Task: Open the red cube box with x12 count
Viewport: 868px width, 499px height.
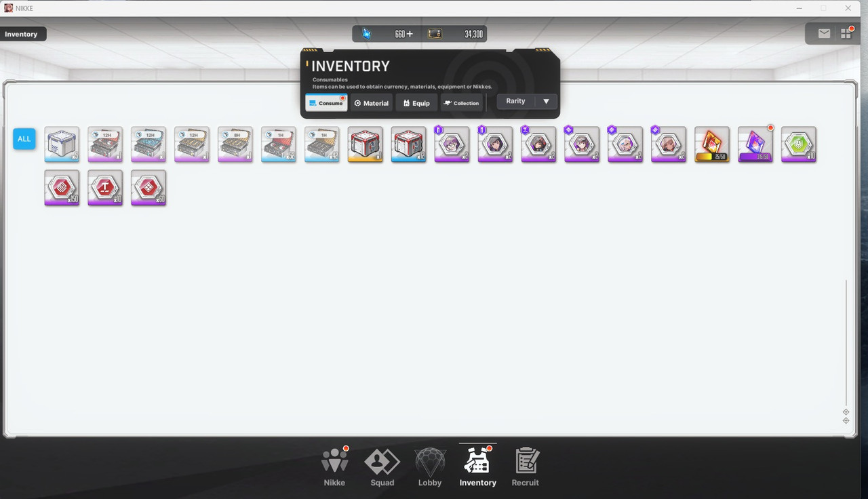Action: coord(409,144)
